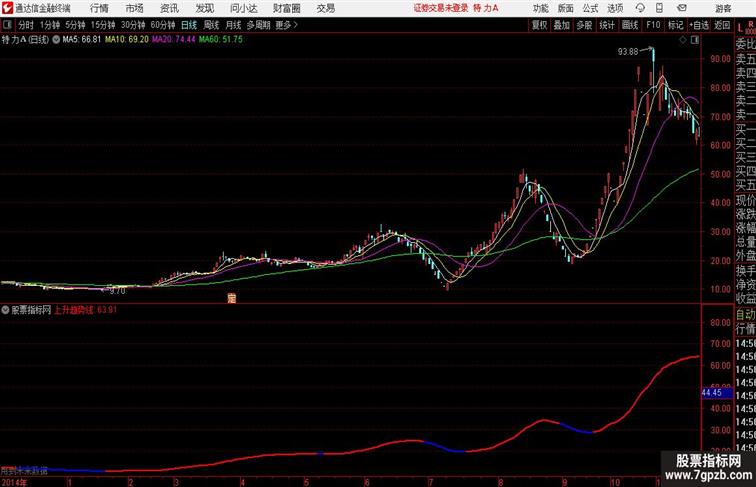The image size is (756, 487).
Task: Open the 功能 menu
Action: point(540,8)
